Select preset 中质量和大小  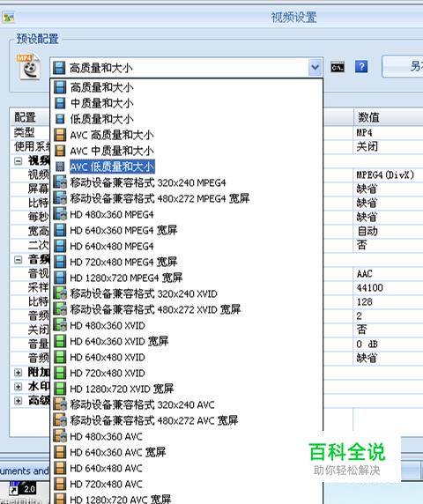click(187, 103)
